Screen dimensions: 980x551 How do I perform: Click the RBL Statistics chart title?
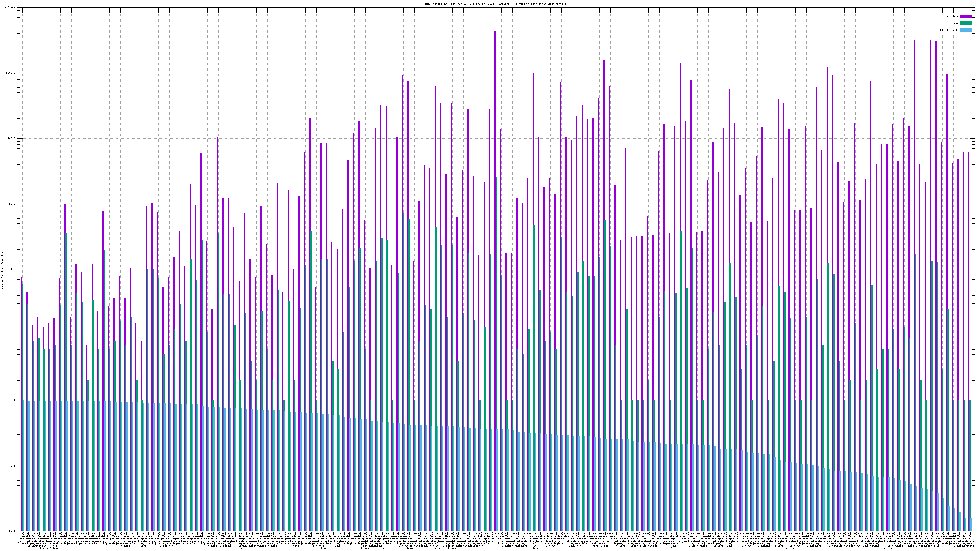tap(495, 4)
